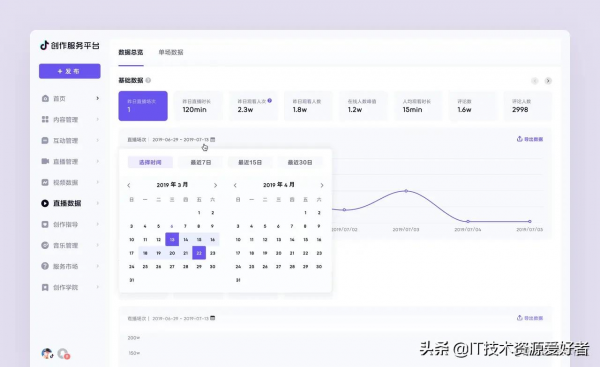Image resolution: width=600 pixels, height=367 pixels.
Task: Expand the 互动管理 chevron
Action: [98, 140]
